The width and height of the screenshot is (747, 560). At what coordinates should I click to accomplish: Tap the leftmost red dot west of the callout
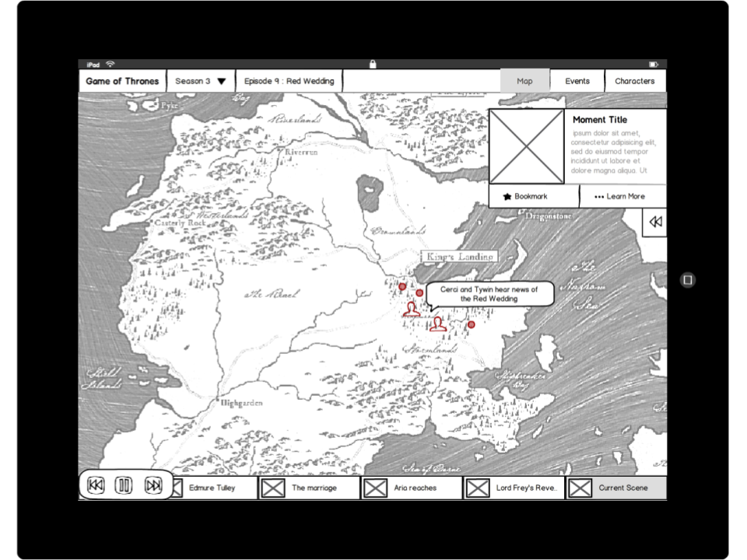[402, 286]
